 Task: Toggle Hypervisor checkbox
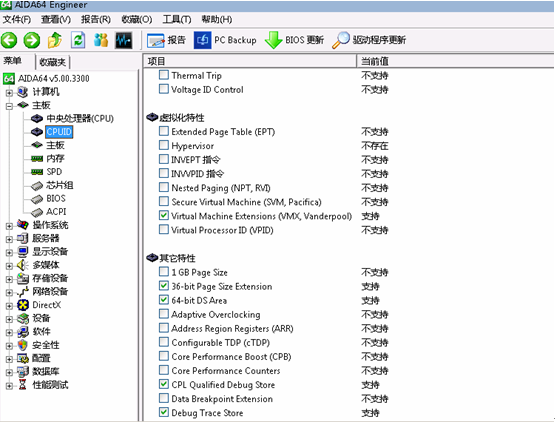pos(164,145)
